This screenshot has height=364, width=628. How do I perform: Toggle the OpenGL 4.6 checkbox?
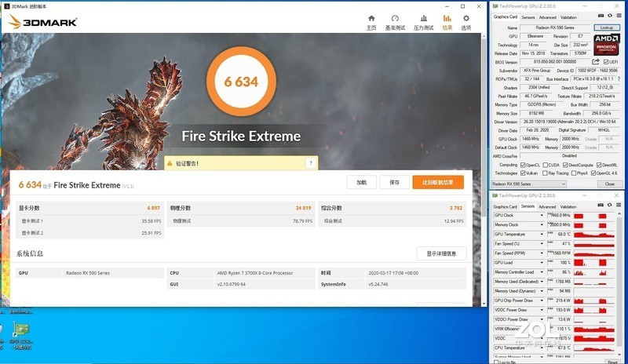pyautogui.click(x=593, y=173)
